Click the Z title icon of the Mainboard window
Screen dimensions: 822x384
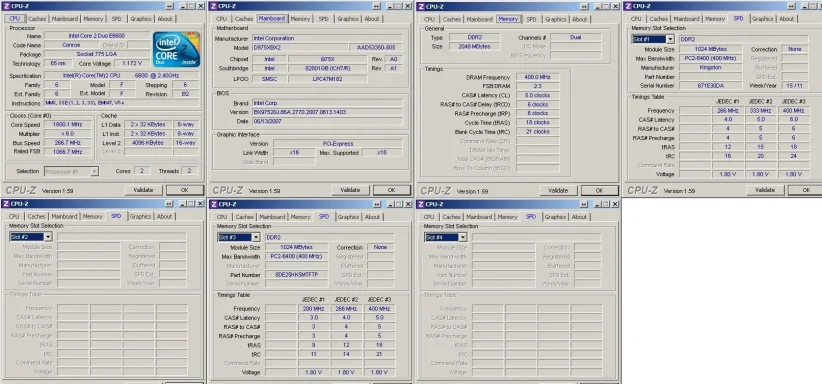[x=212, y=6]
